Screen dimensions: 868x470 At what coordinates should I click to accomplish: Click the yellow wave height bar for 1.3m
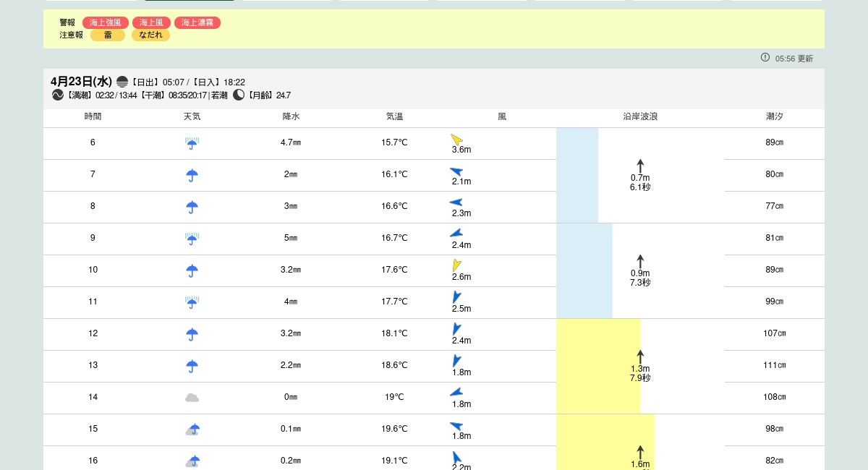click(597, 366)
